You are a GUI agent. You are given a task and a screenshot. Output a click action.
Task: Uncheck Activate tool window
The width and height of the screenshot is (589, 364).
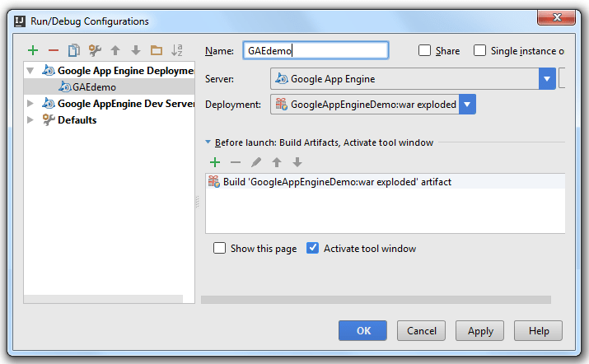(312, 248)
